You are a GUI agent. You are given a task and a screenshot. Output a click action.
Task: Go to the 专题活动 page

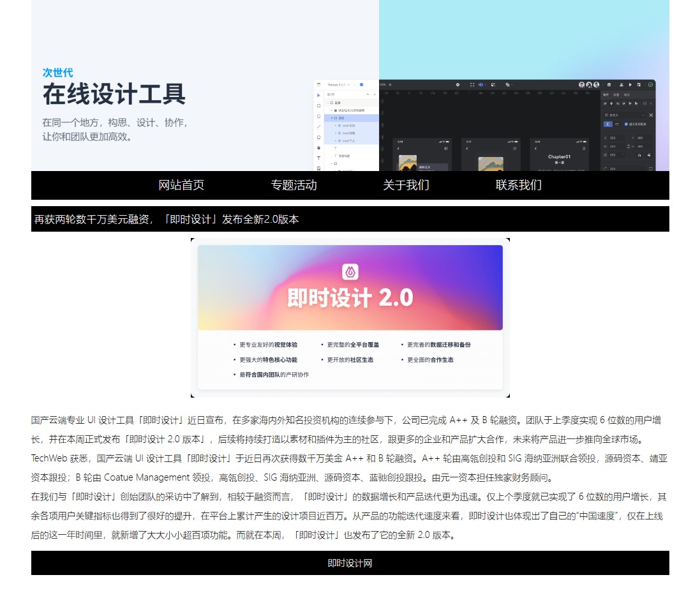(294, 185)
